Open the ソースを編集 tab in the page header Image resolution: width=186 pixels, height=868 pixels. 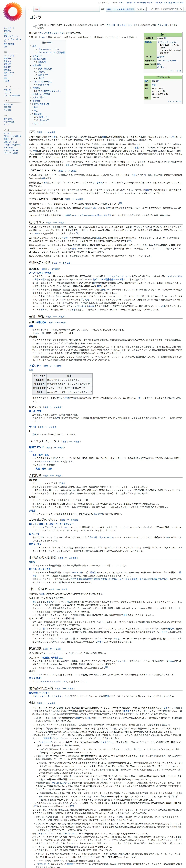click(x=118, y=9)
